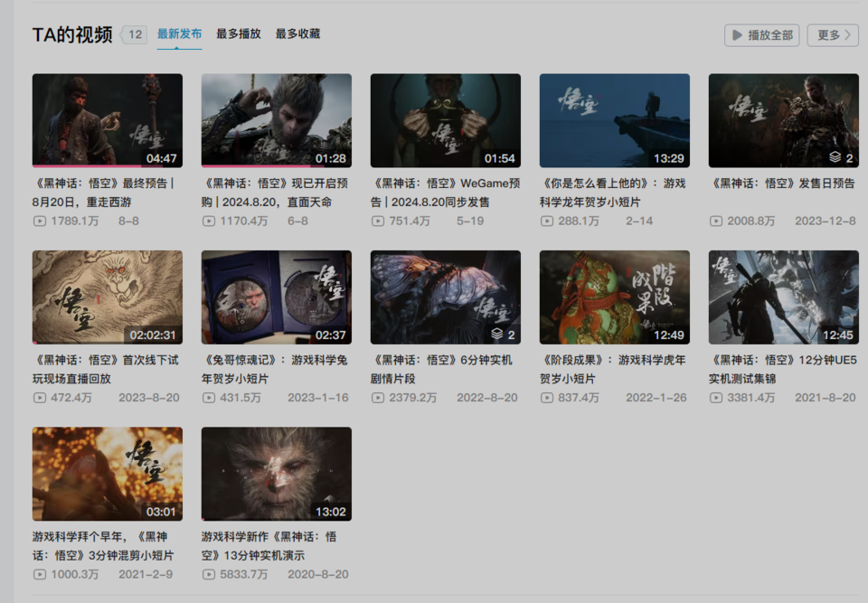Screen dimensions: 868x603
Task: Open title 《黑神话：悟空》发售日预告
Action: 783,184
